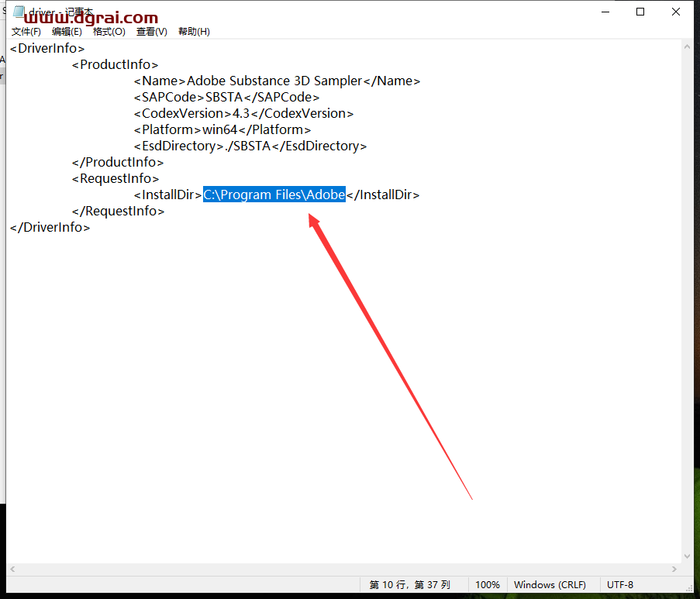Viewport: 700px width, 599px height.
Task: Open the 编辑(E) menu
Action: tap(67, 32)
